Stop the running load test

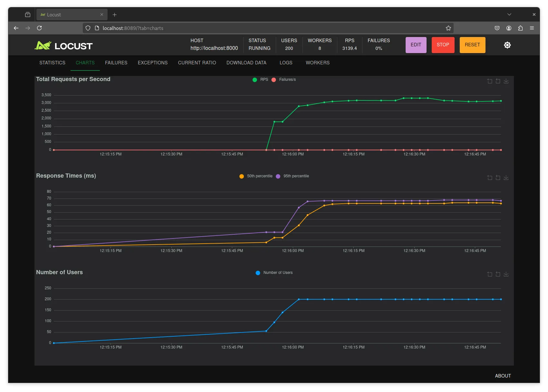click(443, 45)
